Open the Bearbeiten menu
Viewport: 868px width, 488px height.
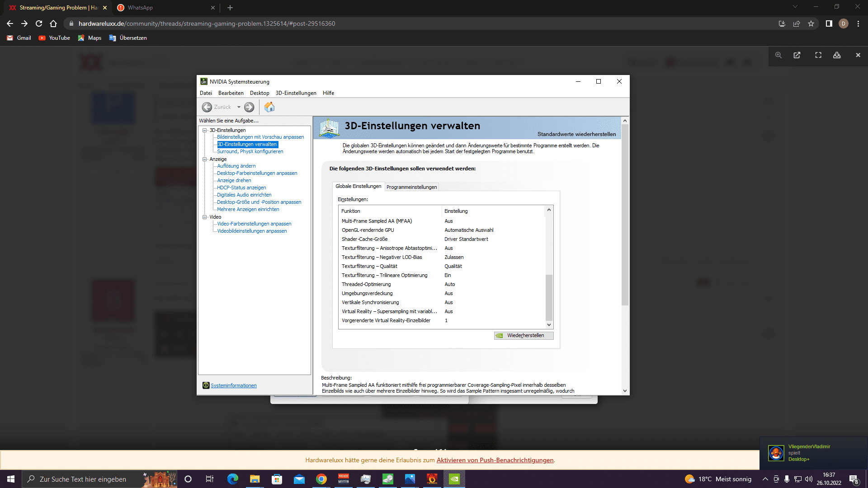tap(231, 93)
